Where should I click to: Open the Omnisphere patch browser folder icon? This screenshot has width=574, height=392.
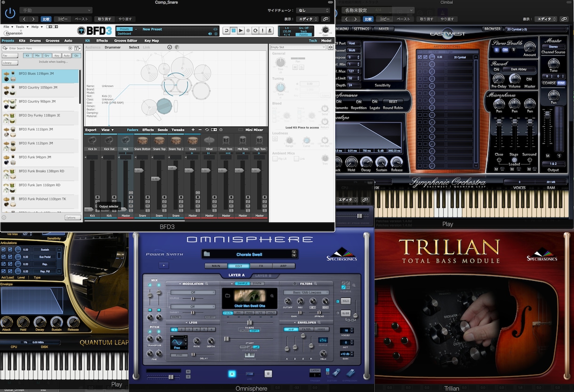click(x=207, y=254)
